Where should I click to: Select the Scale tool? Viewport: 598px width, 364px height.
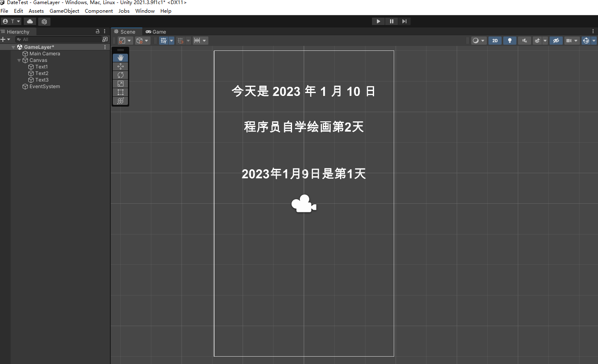[x=120, y=84]
